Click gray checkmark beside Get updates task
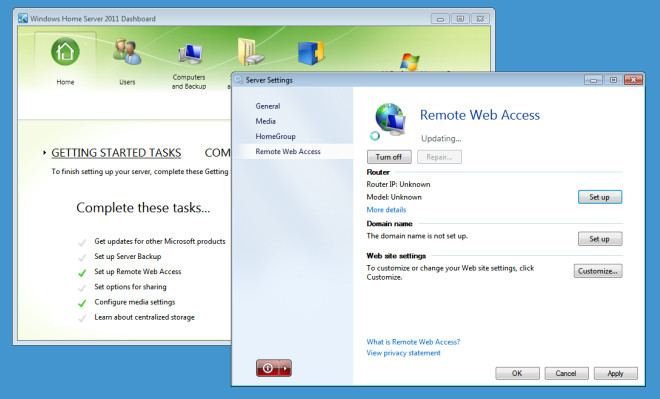660x399 pixels. click(x=82, y=242)
